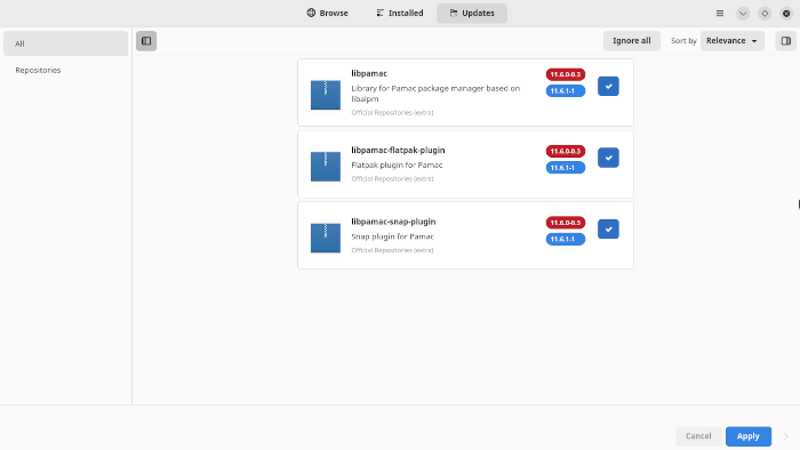Select All in the sidebar
This screenshot has width=800, height=450.
65,43
